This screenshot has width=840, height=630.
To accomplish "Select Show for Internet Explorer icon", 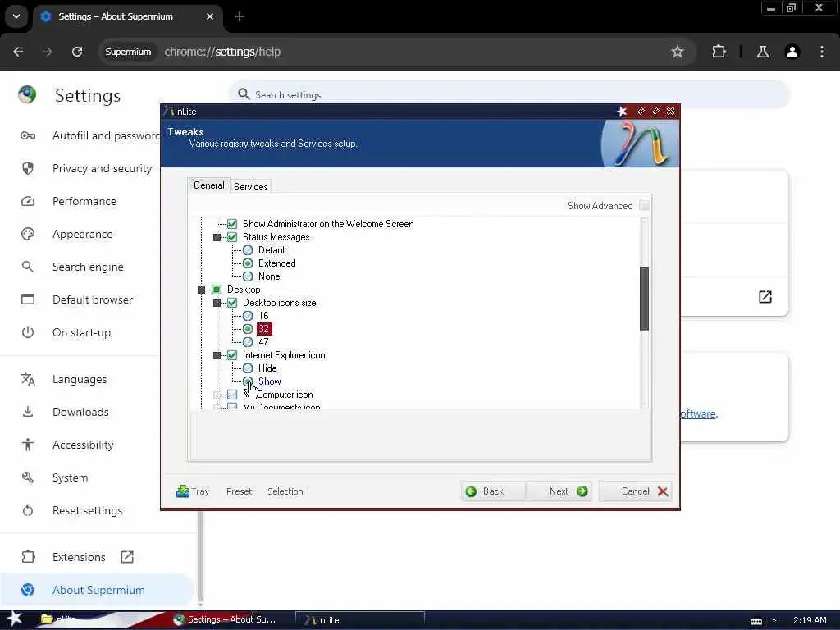I will pos(248,381).
